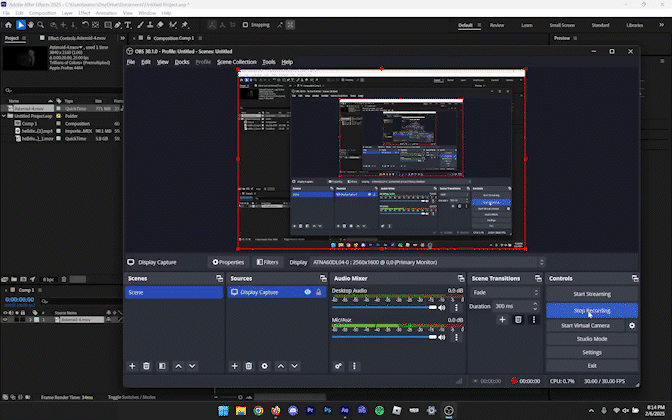Select the Selection arrow tool in After Effects
This screenshot has height=420, width=672.
tap(21, 25)
